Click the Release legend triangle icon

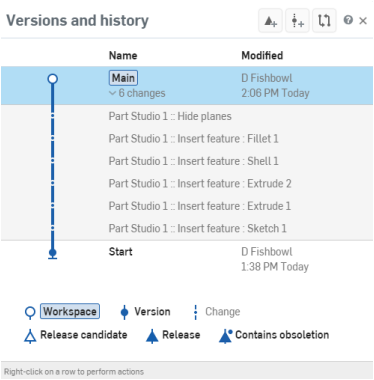point(152,336)
